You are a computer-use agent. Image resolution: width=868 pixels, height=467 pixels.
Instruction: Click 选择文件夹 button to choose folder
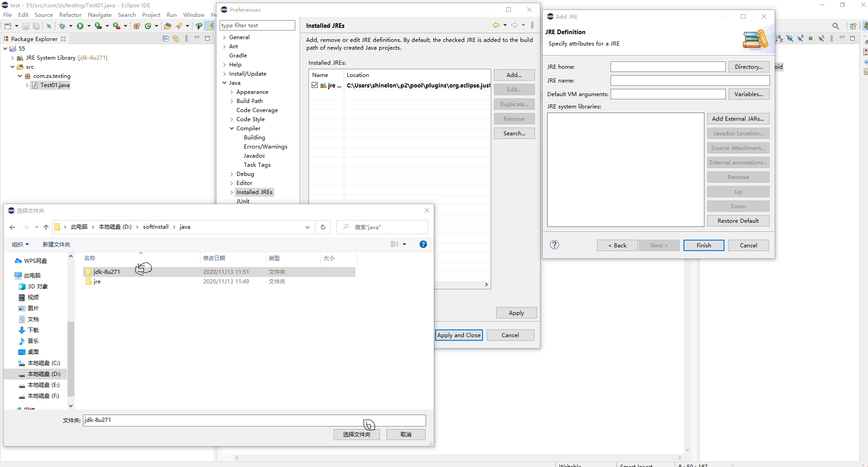356,434
